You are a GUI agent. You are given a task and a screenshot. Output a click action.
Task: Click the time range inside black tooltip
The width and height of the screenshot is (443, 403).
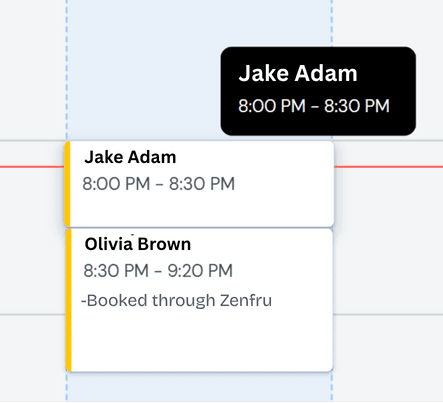(314, 106)
